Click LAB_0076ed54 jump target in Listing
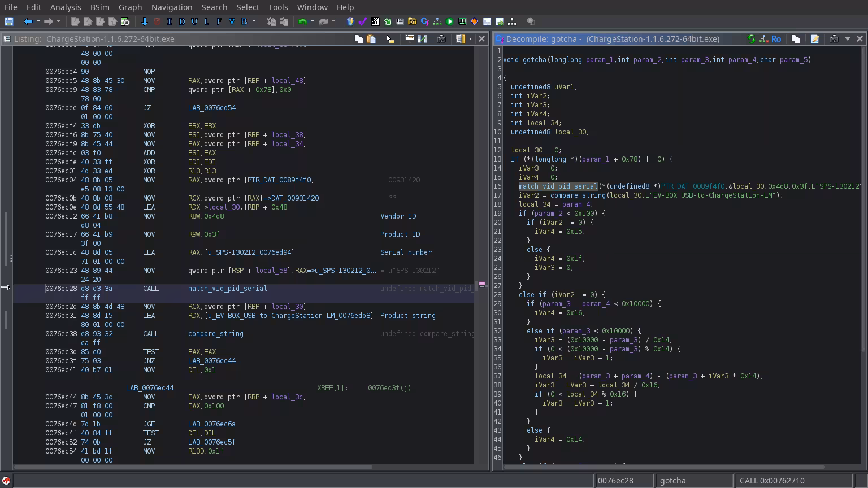The image size is (868, 488). click(211, 108)
